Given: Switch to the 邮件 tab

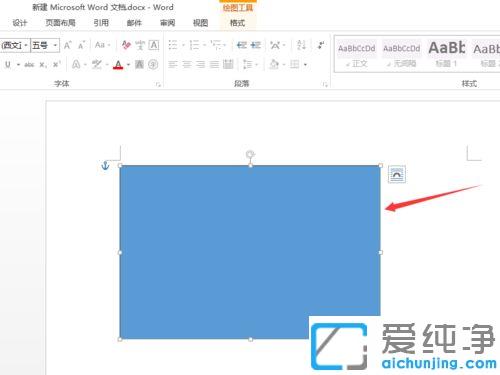Looking at the screenshot, I should tap(134, 23).
